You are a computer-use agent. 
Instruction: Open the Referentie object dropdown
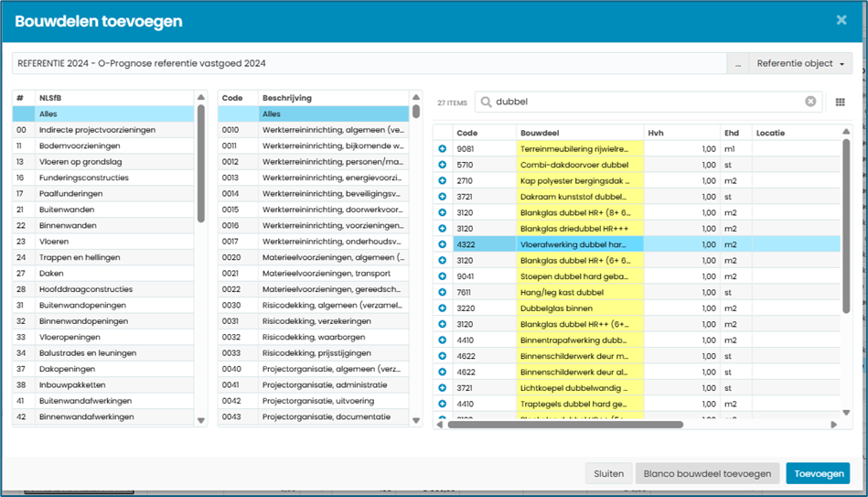click(800, 63)
